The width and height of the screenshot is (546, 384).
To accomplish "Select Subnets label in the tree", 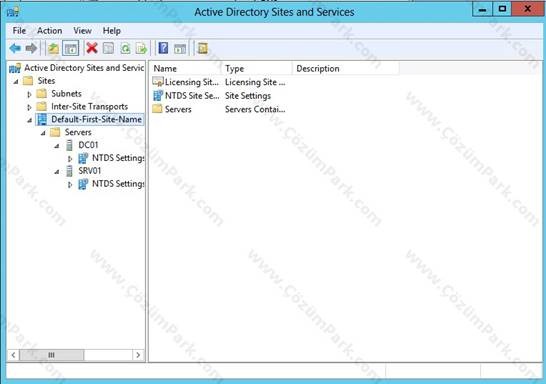I will point(66,93).
